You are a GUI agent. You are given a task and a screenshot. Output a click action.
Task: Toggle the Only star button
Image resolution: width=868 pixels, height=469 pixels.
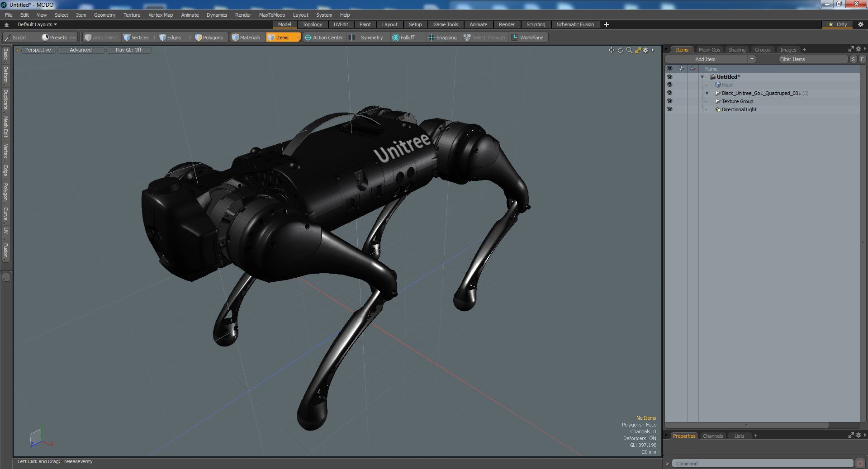(x=838, y=24)
